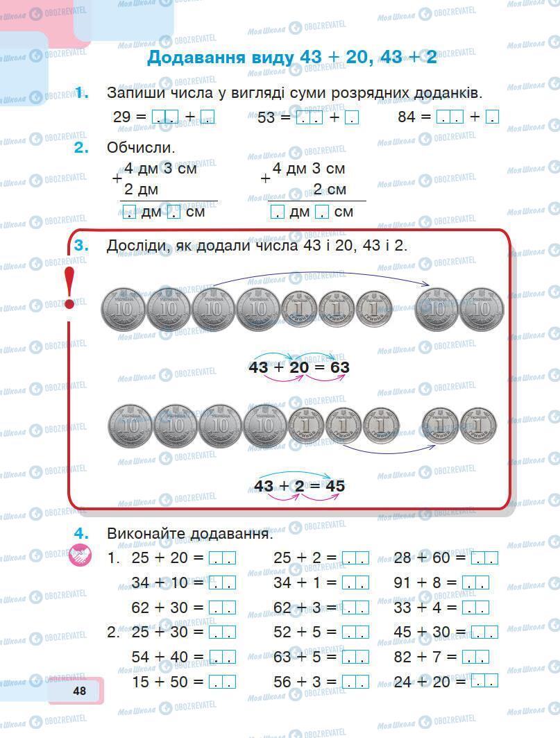Click the equation "43 + 2 = 45"
560x738 pixels.
tap(299, 486)
